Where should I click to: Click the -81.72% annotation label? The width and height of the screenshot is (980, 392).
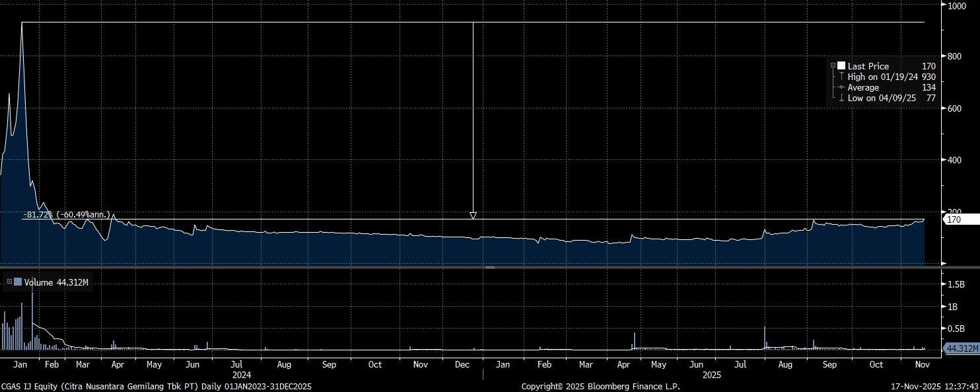(66, 215)
